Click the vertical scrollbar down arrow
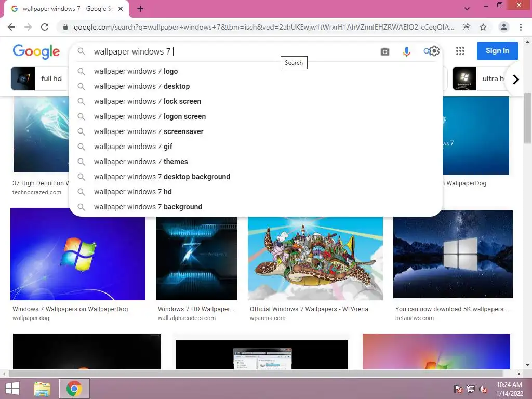 coord(528,365)
